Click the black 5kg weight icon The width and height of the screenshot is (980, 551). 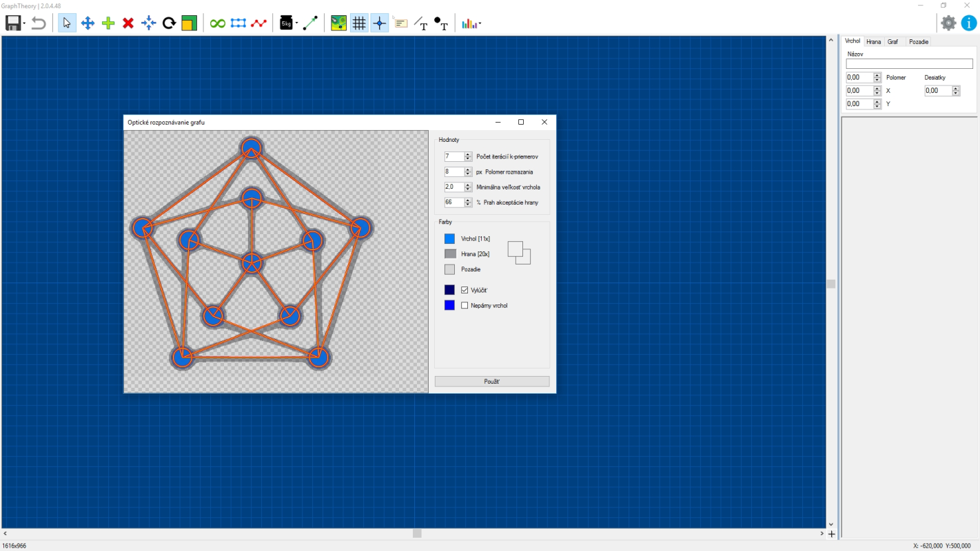(x=286, y=23)
